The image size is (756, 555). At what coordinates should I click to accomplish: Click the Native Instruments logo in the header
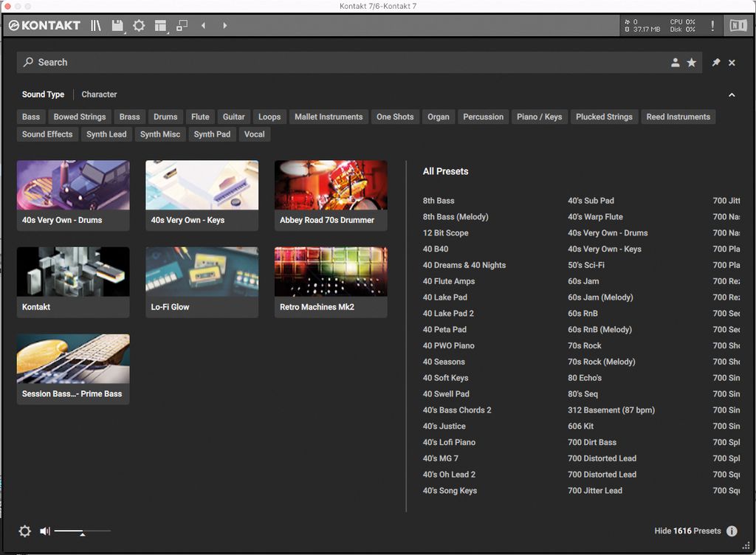point(738,25)
